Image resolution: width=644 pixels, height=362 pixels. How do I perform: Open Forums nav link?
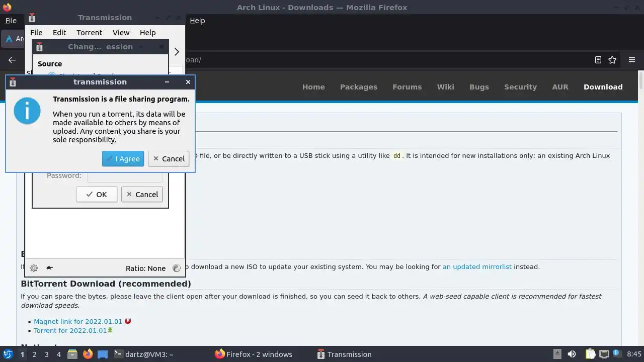tap(407, 87)
